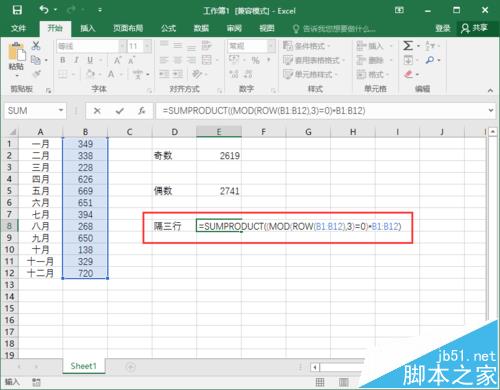Click the Copy icon in clipboard group
Viewport: 500px width, 390px height.
pyautogui.click(x=36, y=60)
